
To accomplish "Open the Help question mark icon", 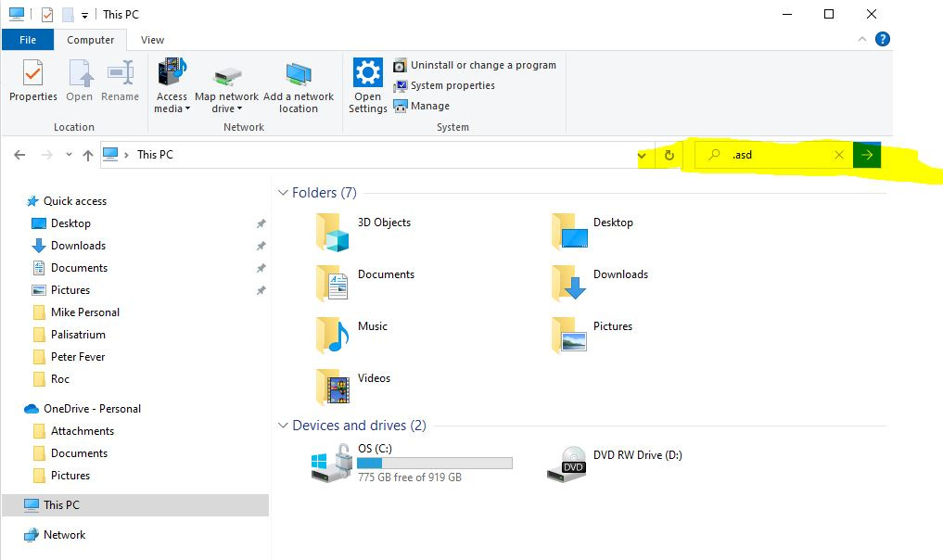I will point(882,39).
